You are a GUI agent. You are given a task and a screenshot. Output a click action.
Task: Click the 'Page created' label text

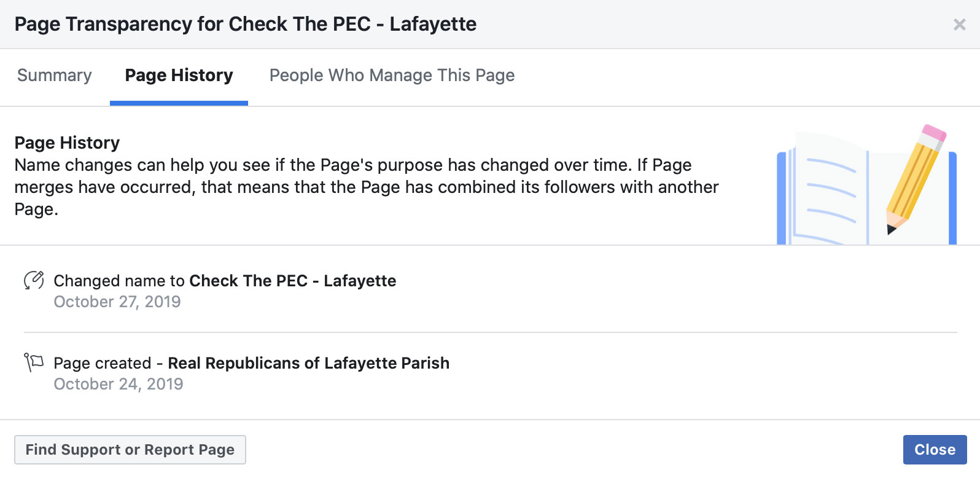coord(102,363)
